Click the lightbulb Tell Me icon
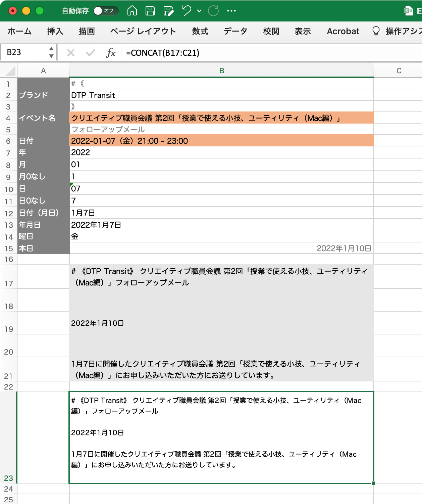 coord(376,31)
